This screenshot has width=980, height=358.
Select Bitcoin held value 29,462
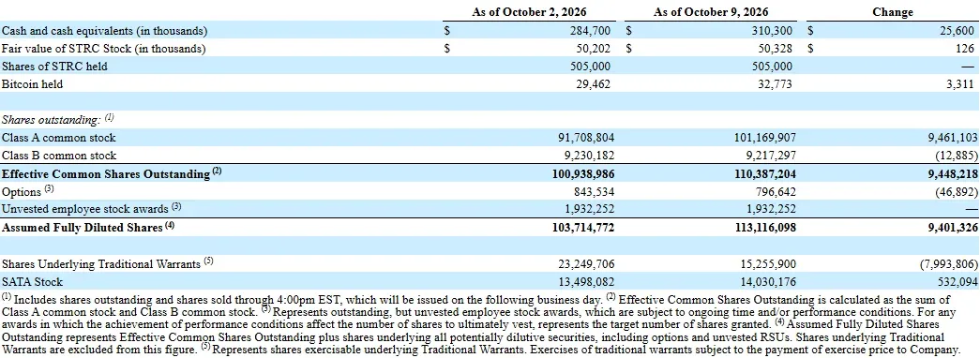593,83
